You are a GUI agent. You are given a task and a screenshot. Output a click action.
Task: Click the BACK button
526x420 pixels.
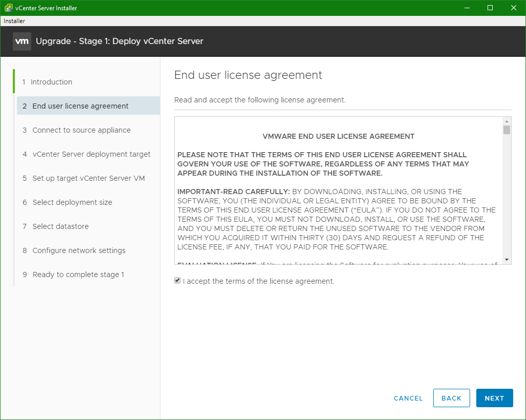(451, 398)
